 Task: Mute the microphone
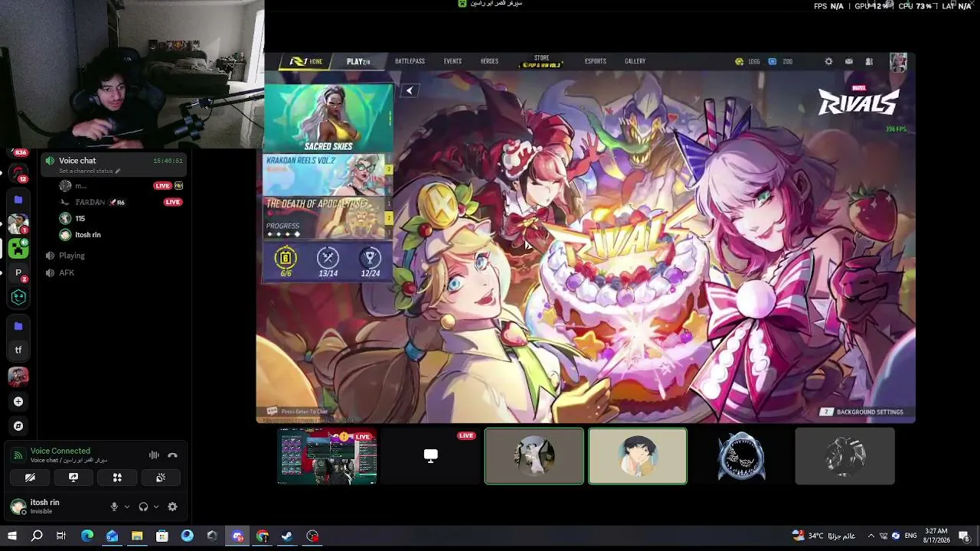pyautogui.click(x=114, y=507)
